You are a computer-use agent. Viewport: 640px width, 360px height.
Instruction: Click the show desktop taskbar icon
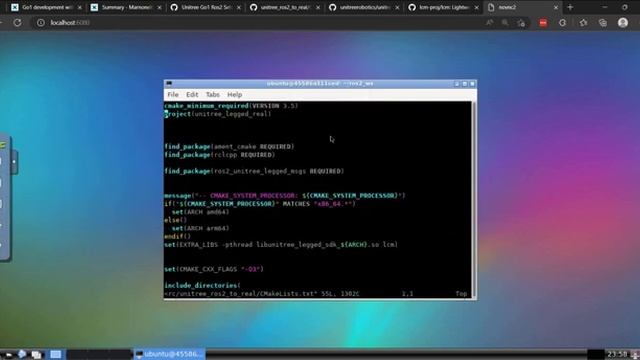[37, 354]
